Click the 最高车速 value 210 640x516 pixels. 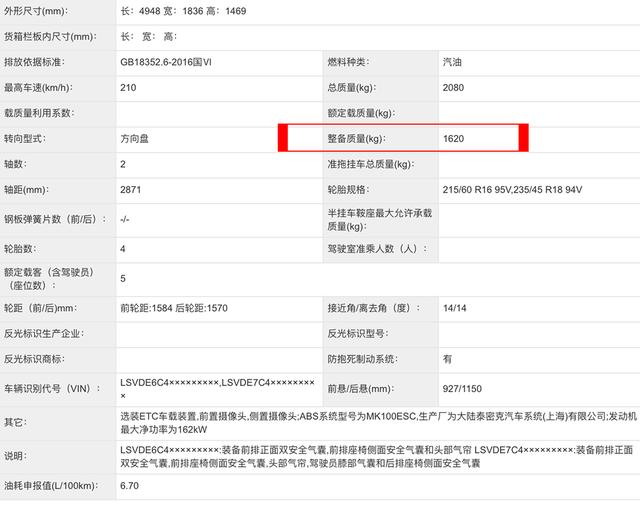[x=128, y=88]
